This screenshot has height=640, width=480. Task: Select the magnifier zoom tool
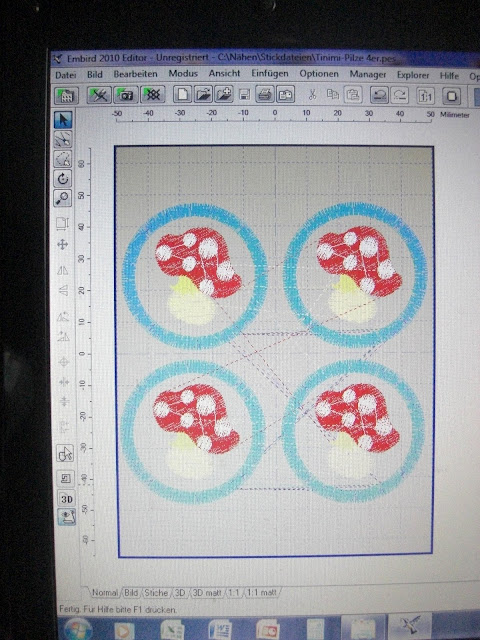pos(63,198)
